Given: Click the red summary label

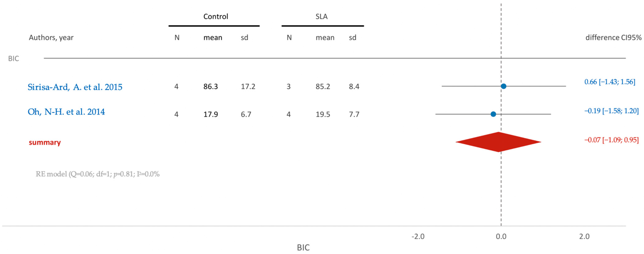Looking at the screenshot, I should tap(45, 142).
